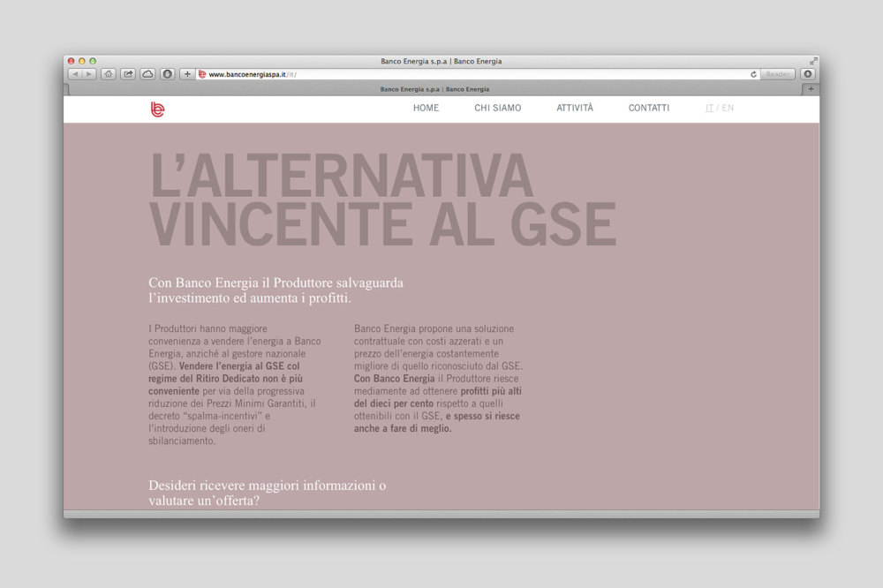Show downloads with the download arrow icon
883x588 pixels.
point(808,74)
